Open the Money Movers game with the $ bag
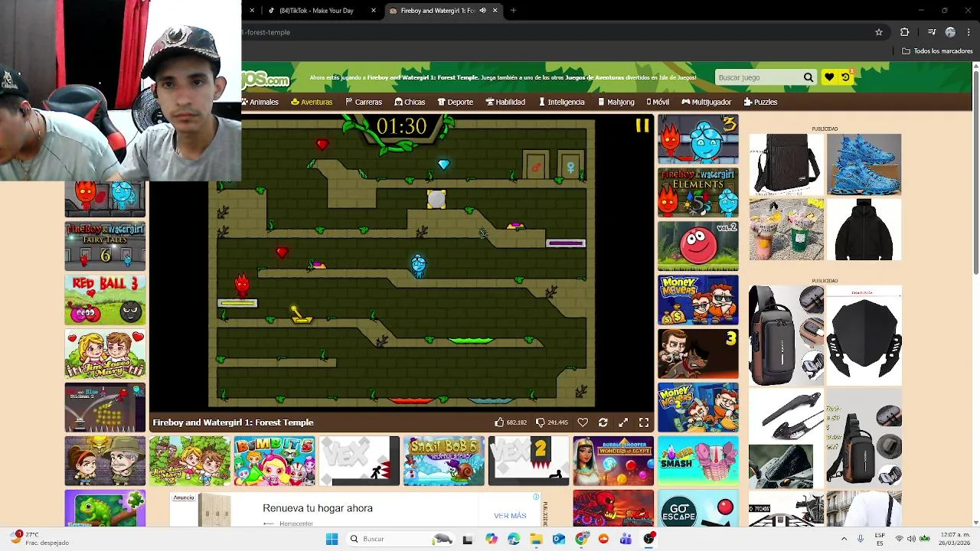Image resolution: width=980 pixels, height=551 pixels. pyautogui.click(x=698, y=299)
